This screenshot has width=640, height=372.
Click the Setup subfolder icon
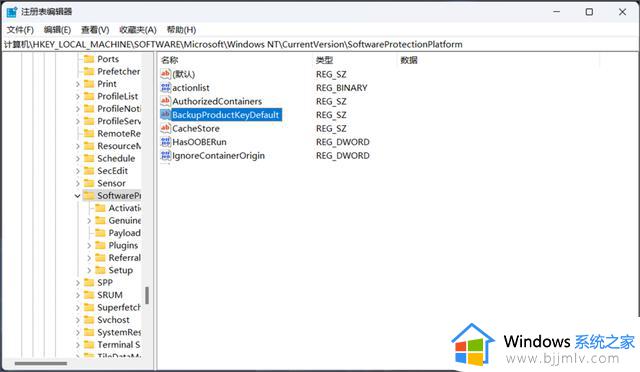[100, 270]
